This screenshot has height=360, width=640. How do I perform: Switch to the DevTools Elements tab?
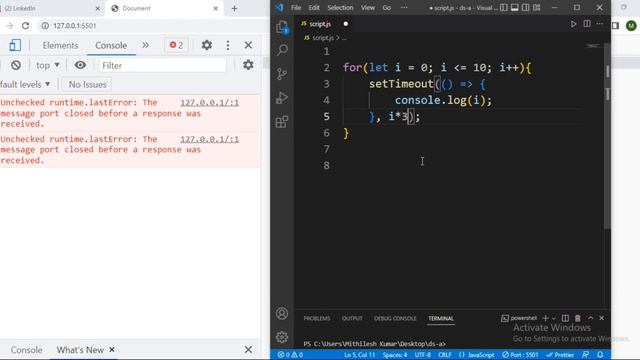[x=60, y=45]
